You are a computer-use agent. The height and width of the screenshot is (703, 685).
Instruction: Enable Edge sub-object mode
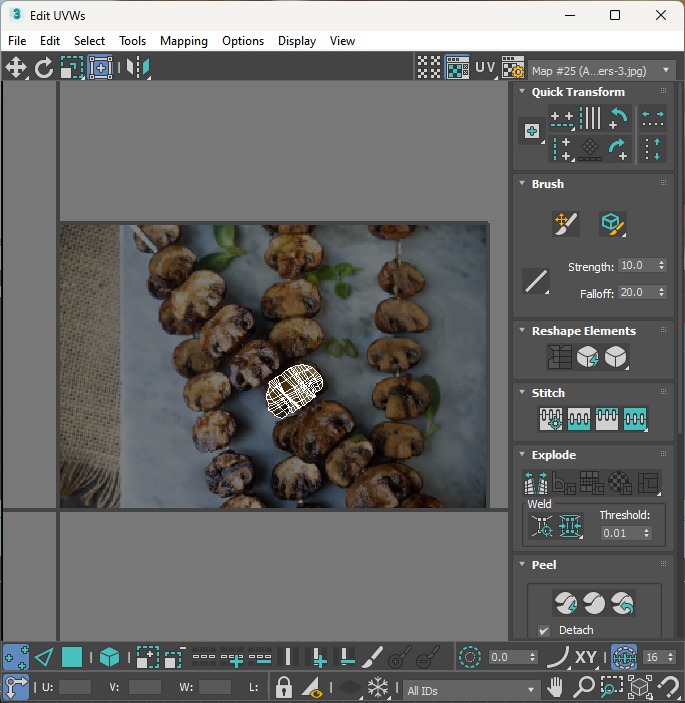click(x=44, y=657)
